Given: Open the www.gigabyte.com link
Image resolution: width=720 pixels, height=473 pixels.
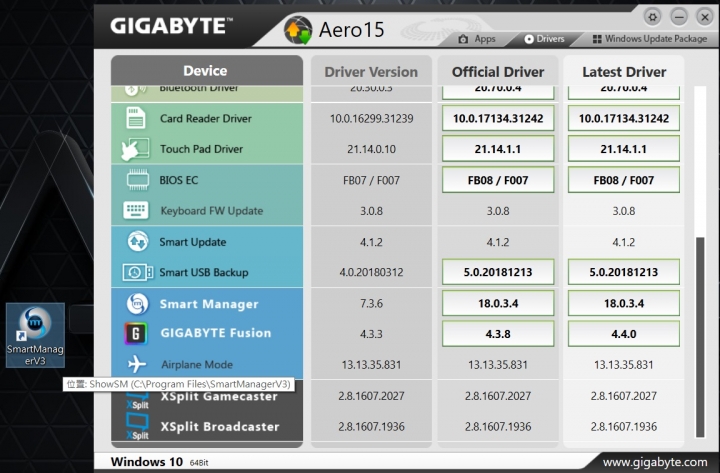Looking at the screenshot, I should (x=655, y=462).
